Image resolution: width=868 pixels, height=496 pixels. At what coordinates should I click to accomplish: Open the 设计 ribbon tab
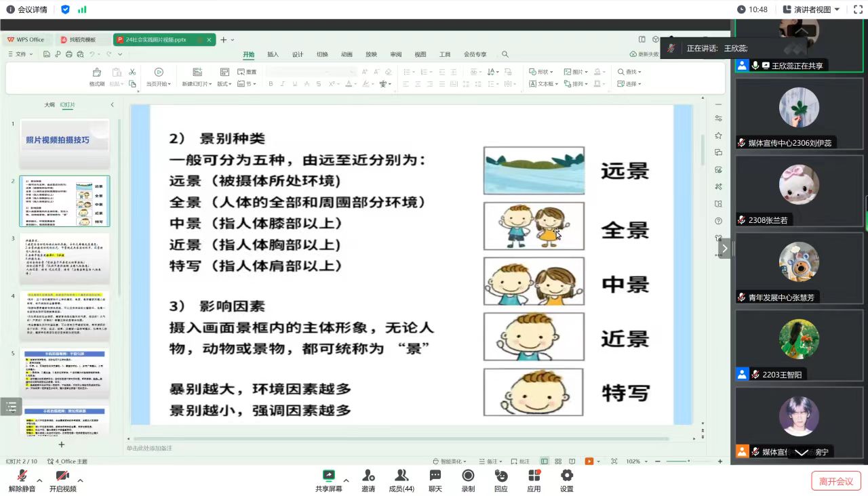(x=298, y=54)
